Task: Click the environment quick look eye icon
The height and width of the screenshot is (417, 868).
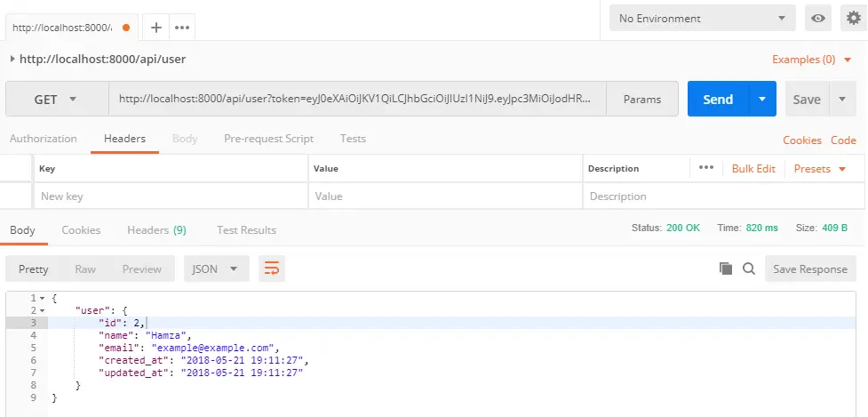Action: click(817, 19)
